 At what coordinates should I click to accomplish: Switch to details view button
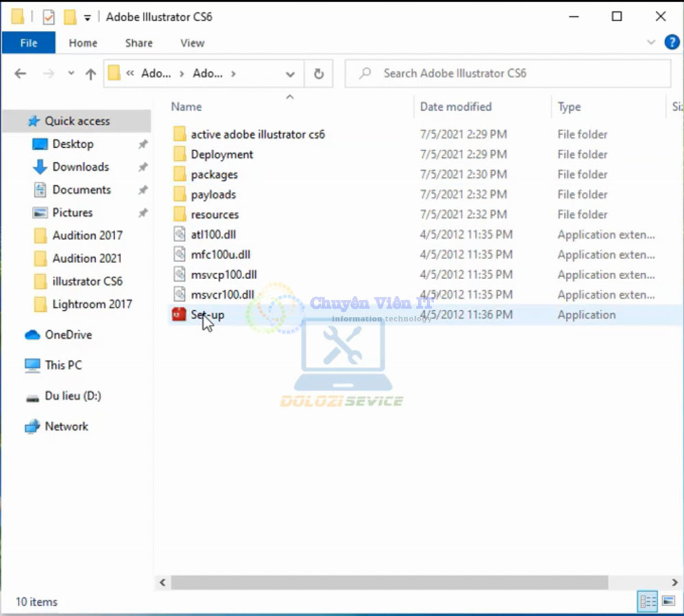click(x=647, y=602)
